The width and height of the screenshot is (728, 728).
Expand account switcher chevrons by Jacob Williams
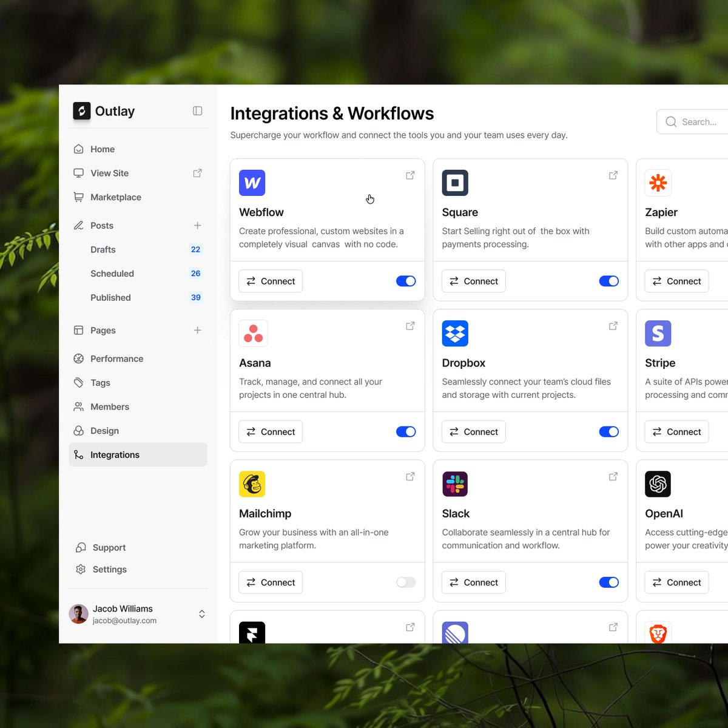coord(201,614)
